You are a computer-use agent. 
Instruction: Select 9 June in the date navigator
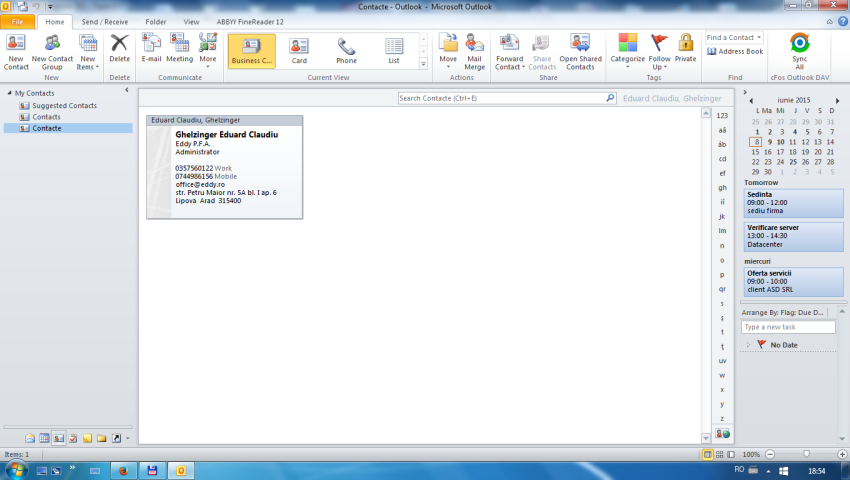click(769, 142)
